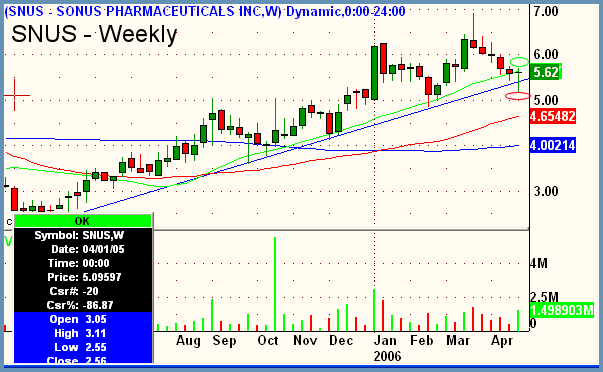Screen dimensions: 603x372
Task: Click the red oval marker near 5.00
Action: tap(518, 96)
